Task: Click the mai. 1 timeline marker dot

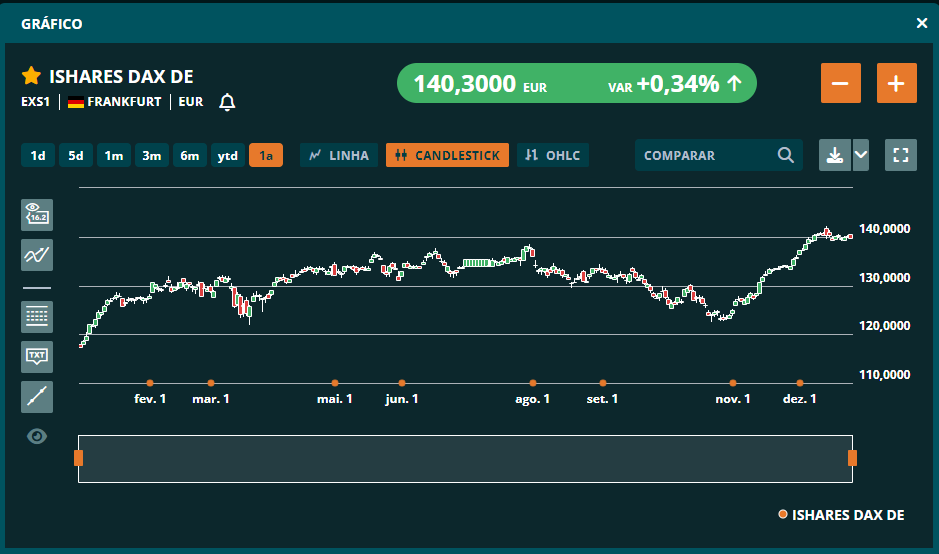Action: coord(335,383)
